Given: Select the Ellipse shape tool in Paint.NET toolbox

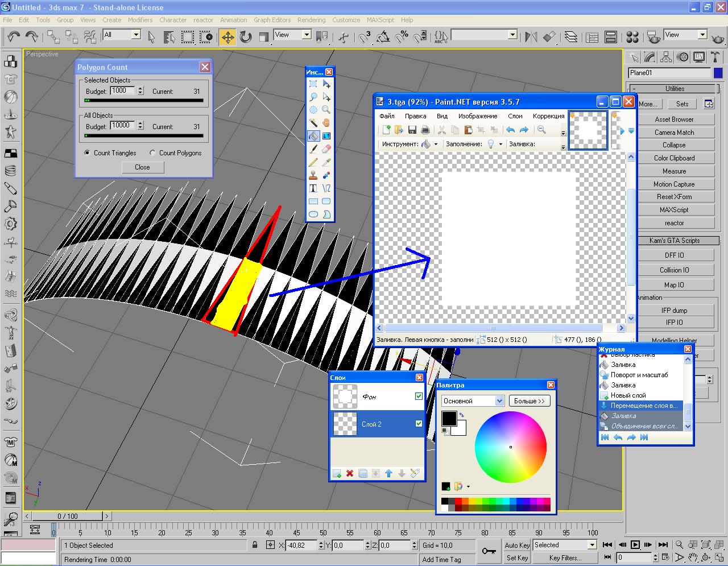Looking at the screenshot, I should [x=313, y=214].
